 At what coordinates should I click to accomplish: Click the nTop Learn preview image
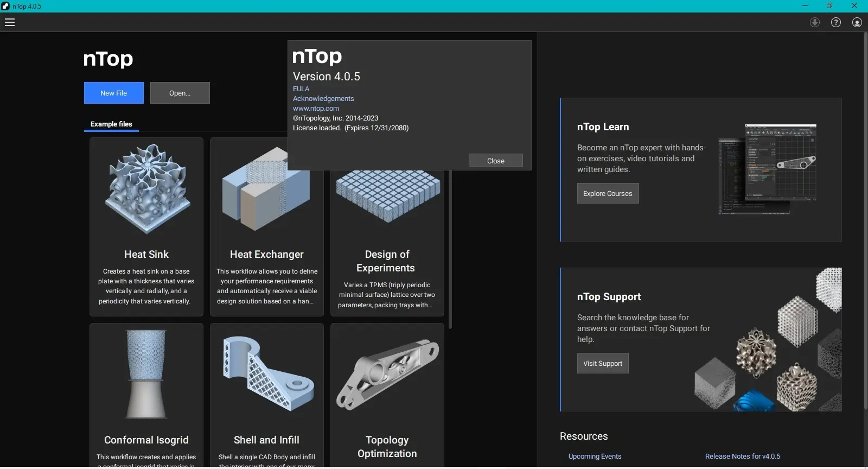pos(768,169)
